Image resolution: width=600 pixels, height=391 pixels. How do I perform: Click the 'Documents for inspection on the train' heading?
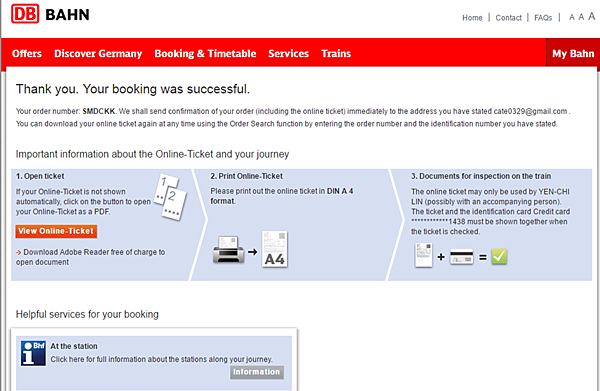pyautogui.click(x=481, y=176)
